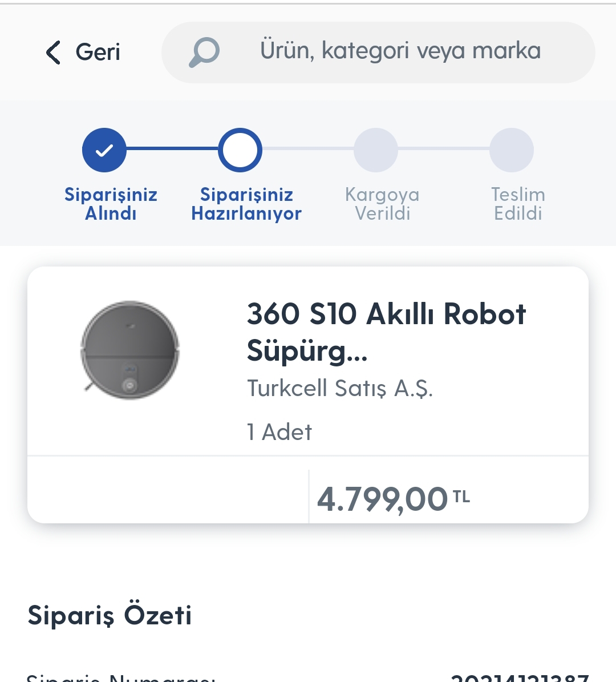This screenshot has height=682, width=616.
Task: Click the Siparişiniz Hazırlanıyor step circle
Action: tap(240, 150)
